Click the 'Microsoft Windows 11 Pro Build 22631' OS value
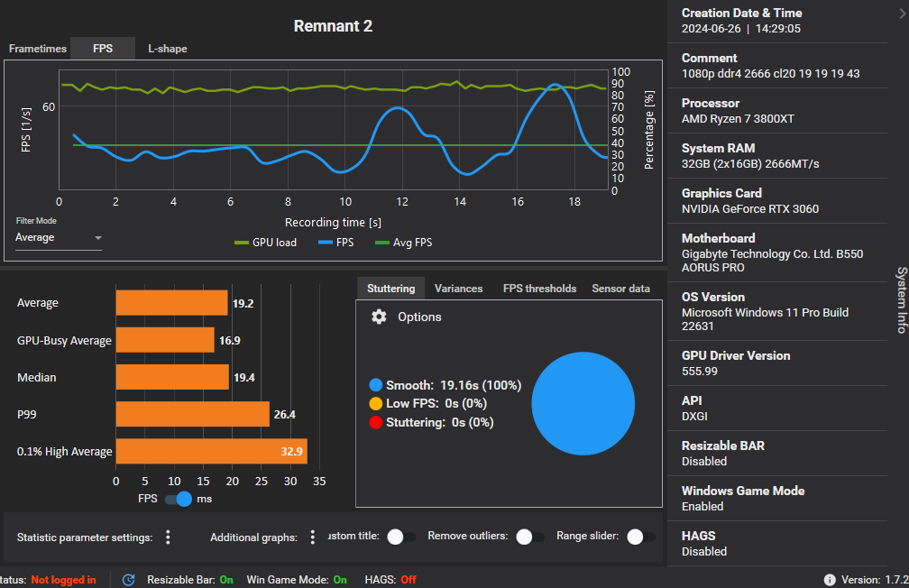 [765, 319]
